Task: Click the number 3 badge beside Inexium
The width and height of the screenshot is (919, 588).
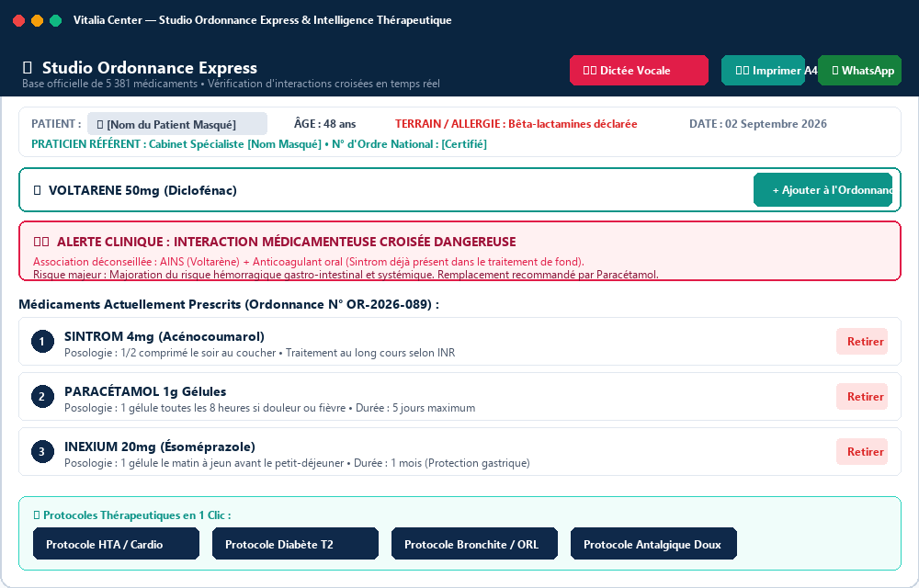Action: coord(42,451)
